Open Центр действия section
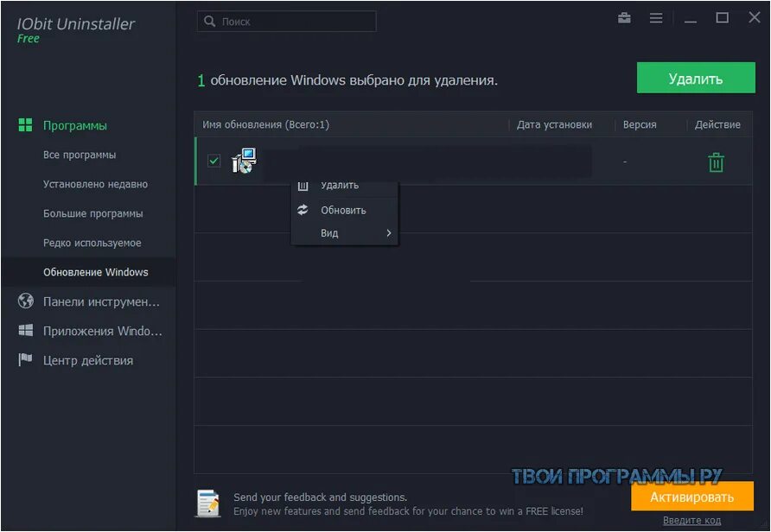This screenshot has height=532, width=771. (x=88, y=360)
